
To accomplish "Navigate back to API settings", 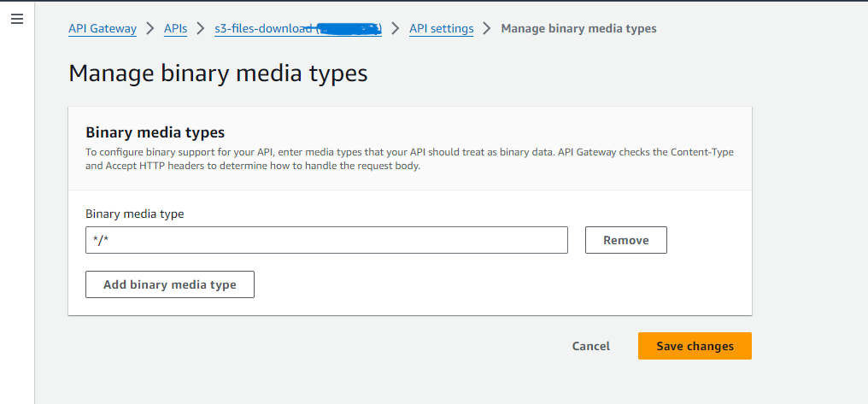I will click(x=441, y=28).
